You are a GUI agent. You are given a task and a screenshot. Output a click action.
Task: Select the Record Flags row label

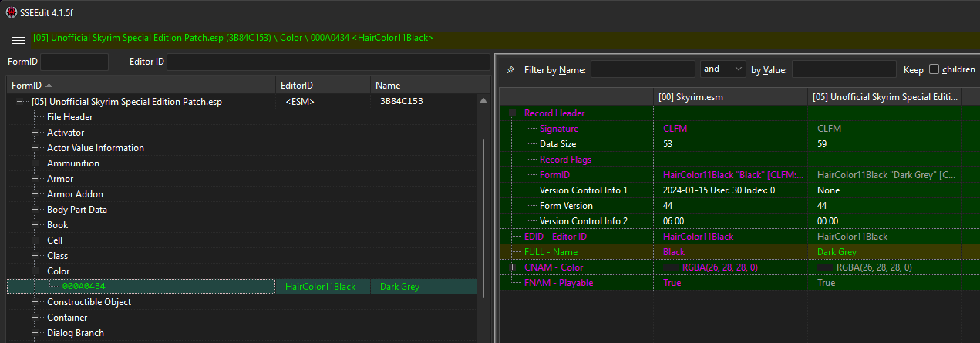[565, 160]
